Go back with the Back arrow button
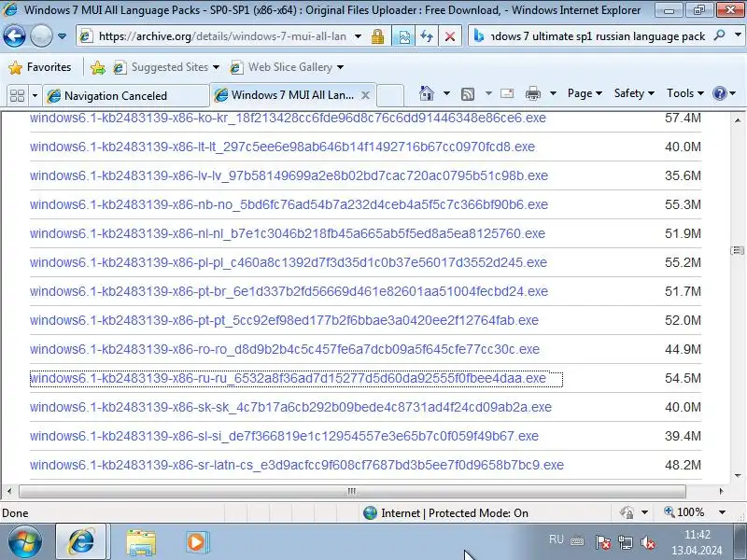 coord(14,35)
